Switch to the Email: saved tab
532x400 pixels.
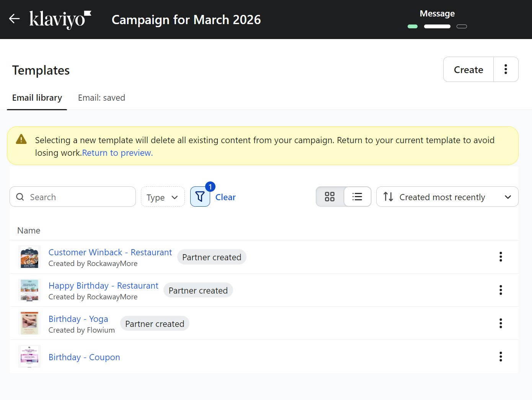click(x=101, y=98)
